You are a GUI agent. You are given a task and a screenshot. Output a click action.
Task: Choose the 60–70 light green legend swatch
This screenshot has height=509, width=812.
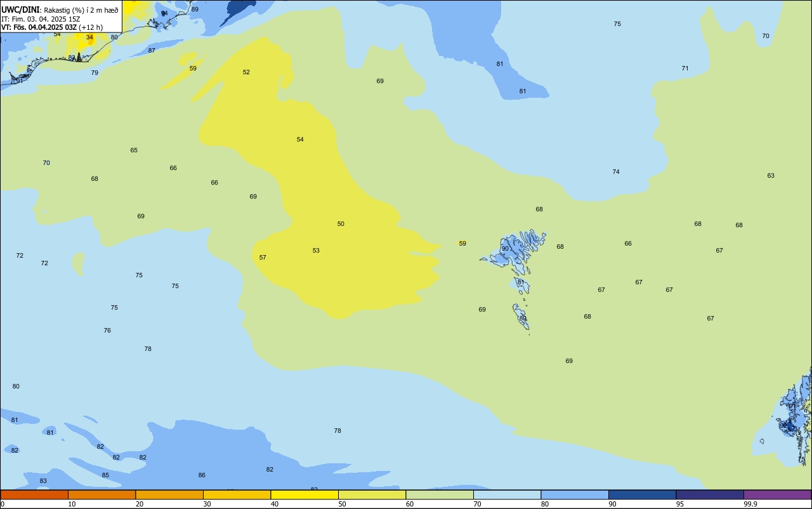click(x=440, y=494)
